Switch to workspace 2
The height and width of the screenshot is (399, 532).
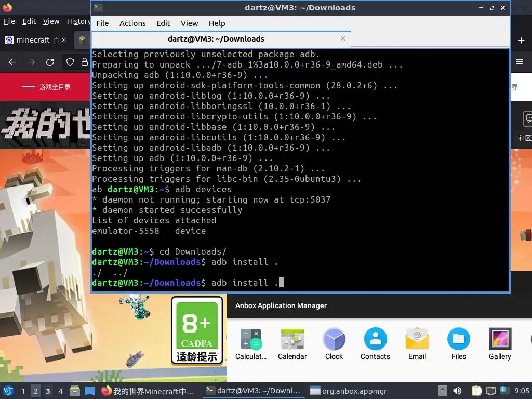click(36, 391)
